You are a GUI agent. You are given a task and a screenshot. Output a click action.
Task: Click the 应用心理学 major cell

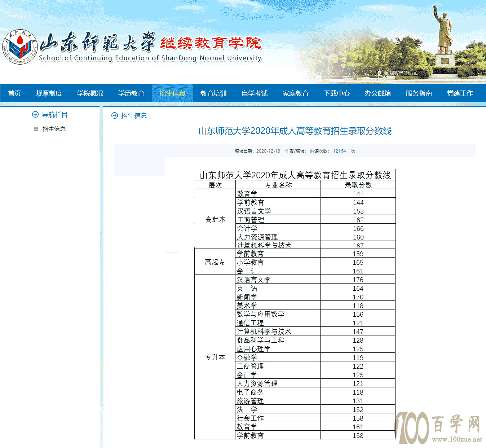pyautogui.click(x=278, y=349)
